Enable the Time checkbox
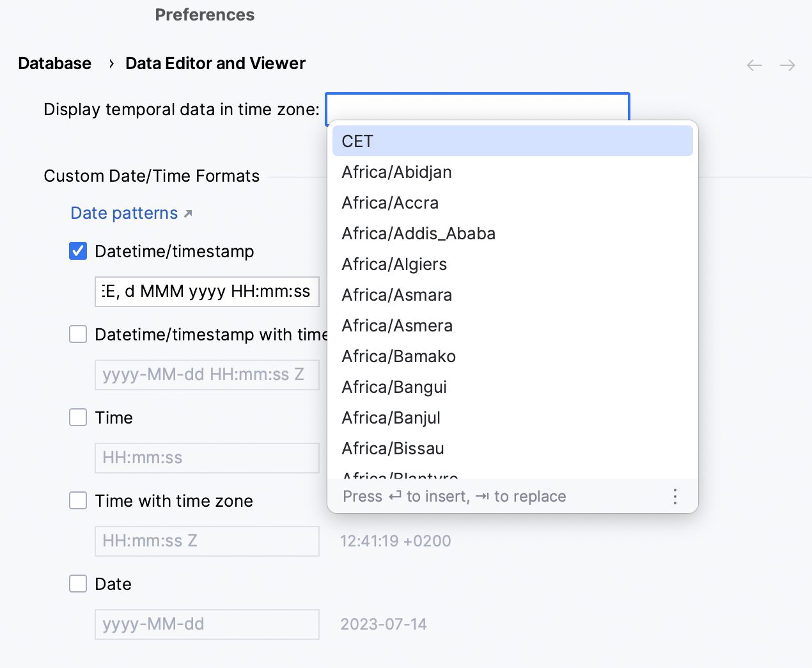The height and width of the screenshot is (668, 812). [x=78, y=418]
